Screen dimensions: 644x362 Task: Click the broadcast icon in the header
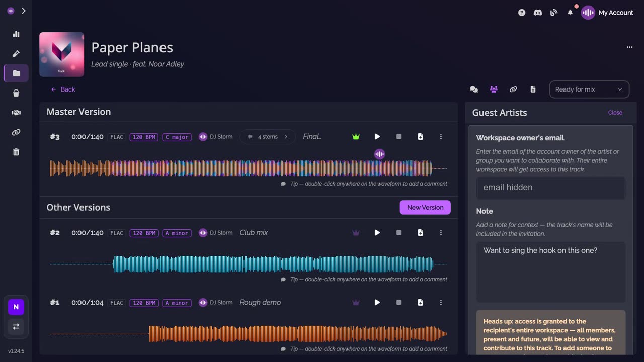[554, 13]
